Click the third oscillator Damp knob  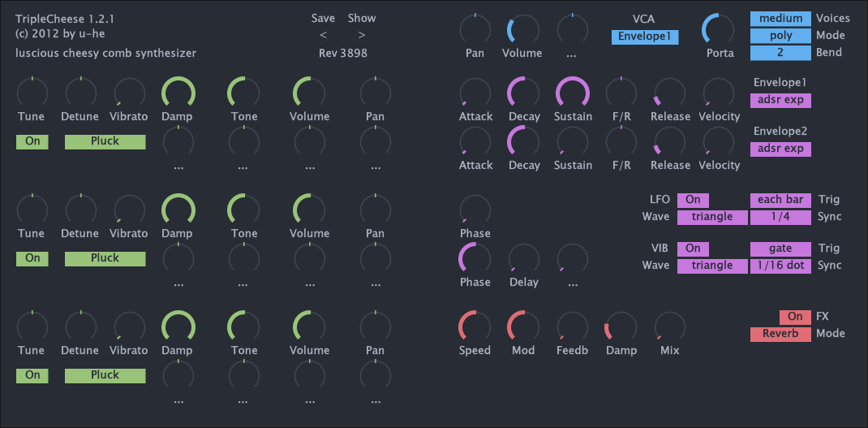178,326
